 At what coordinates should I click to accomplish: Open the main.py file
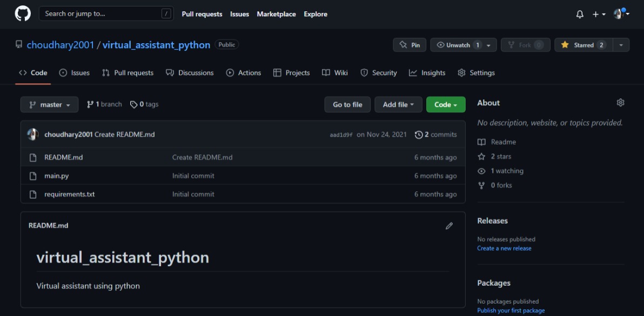(x=57, y=176)
